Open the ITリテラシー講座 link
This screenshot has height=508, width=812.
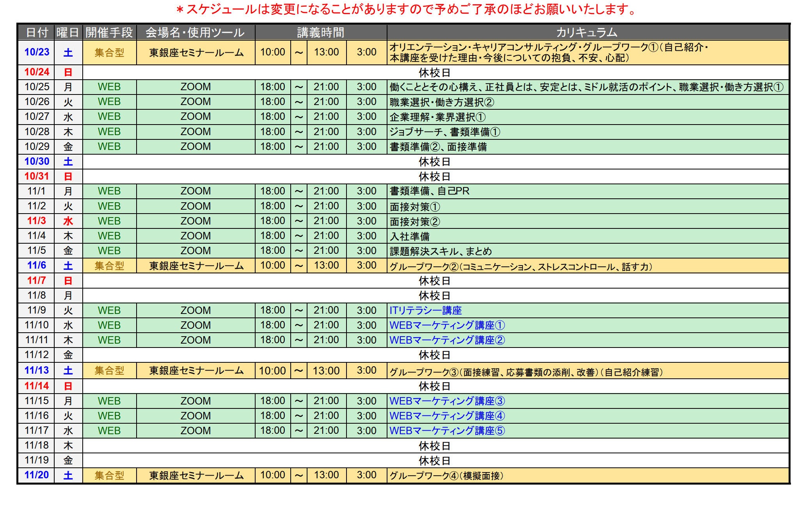[425, 310]
